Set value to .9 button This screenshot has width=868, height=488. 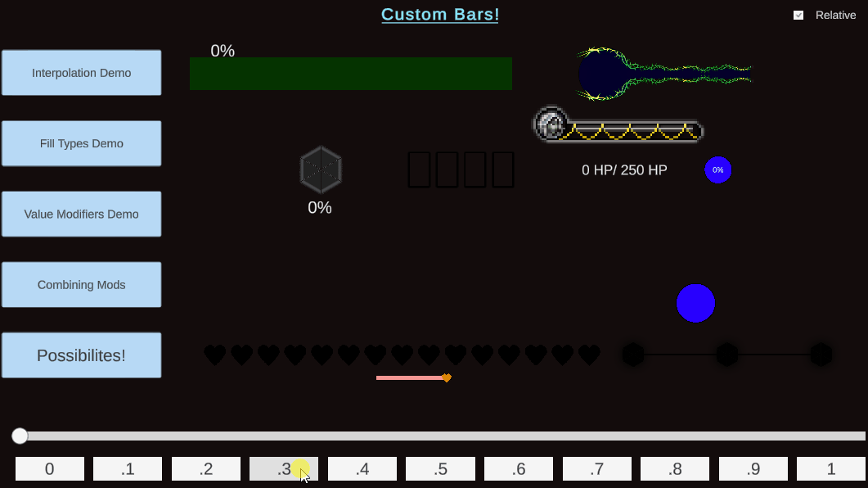[753, 468]
